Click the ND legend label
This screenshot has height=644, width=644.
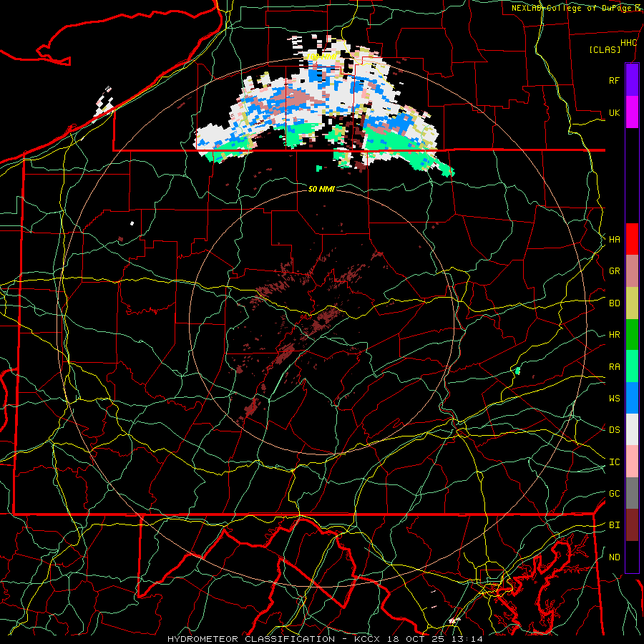(614, 557)
